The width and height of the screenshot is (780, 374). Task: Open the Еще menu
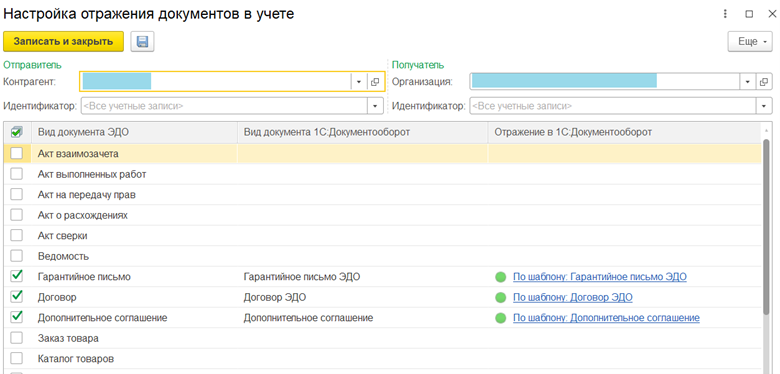click(750, 42)
